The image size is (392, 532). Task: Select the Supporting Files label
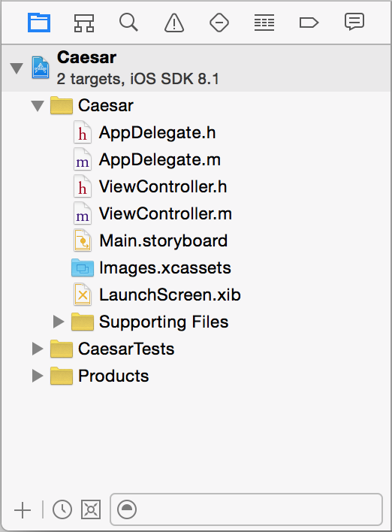pos(164,322)
